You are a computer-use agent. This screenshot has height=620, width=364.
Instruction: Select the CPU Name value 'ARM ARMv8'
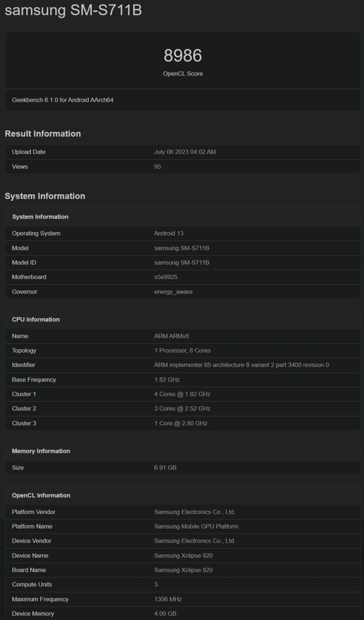coord(172,336)
